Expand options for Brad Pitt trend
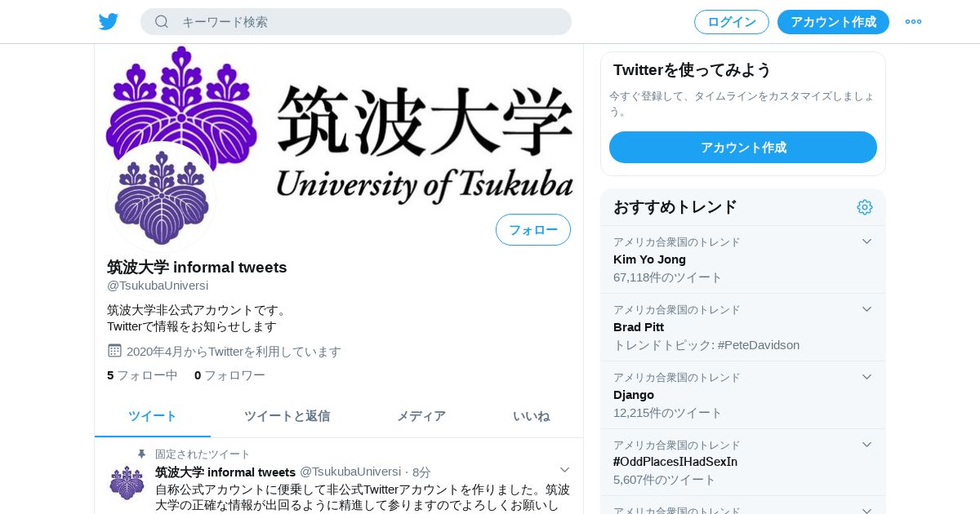Screen dimensions: 980x514 coord(866,309)
